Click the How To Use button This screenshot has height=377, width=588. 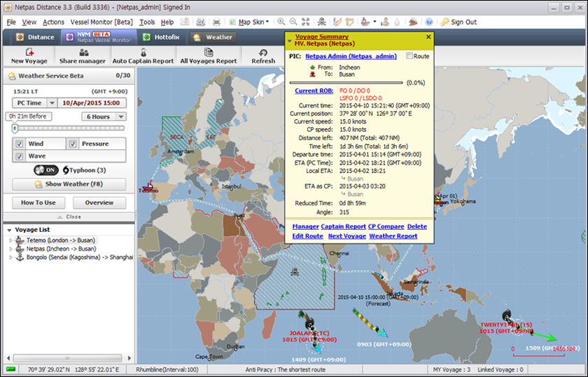pos(38,203)
